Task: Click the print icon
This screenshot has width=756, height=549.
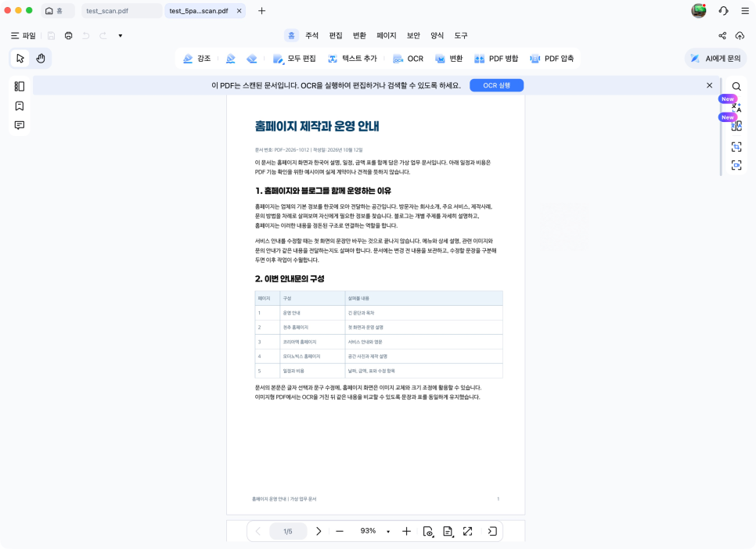Action: [x=68, y=36]
